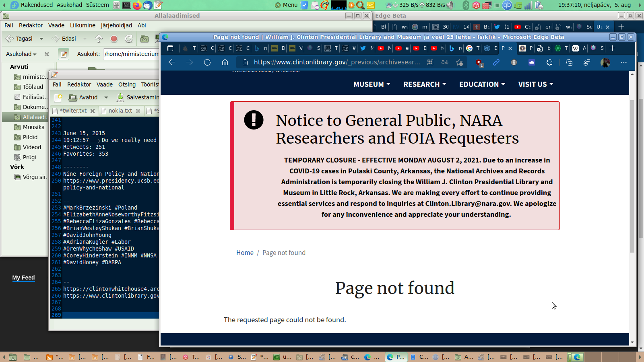The height and width of the screenshot is (362, 644).
Task: Open the Liikumine menu in file manager
Action: (83, 25)
